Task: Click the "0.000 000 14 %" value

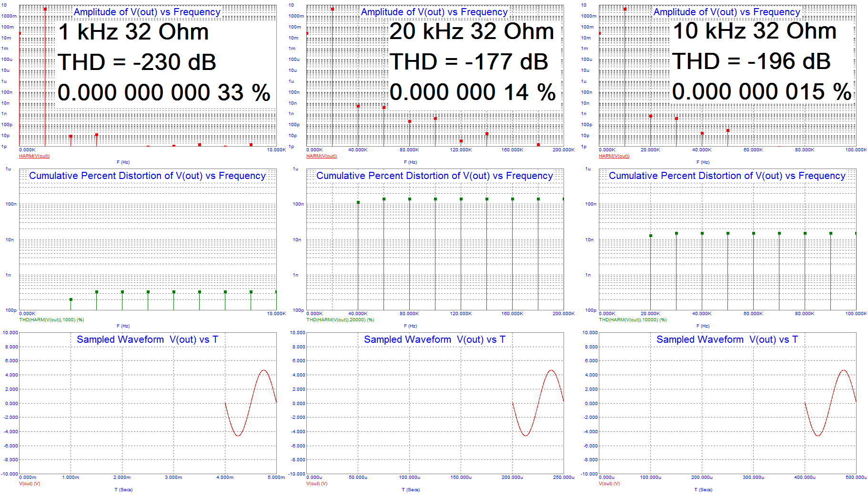Action: point(473,92)
